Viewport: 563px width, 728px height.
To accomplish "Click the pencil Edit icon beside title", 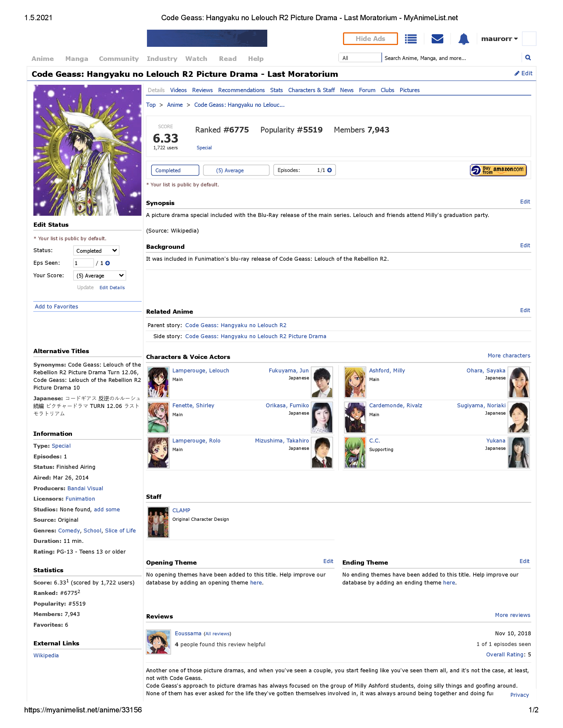I will [x=523, y=73].
